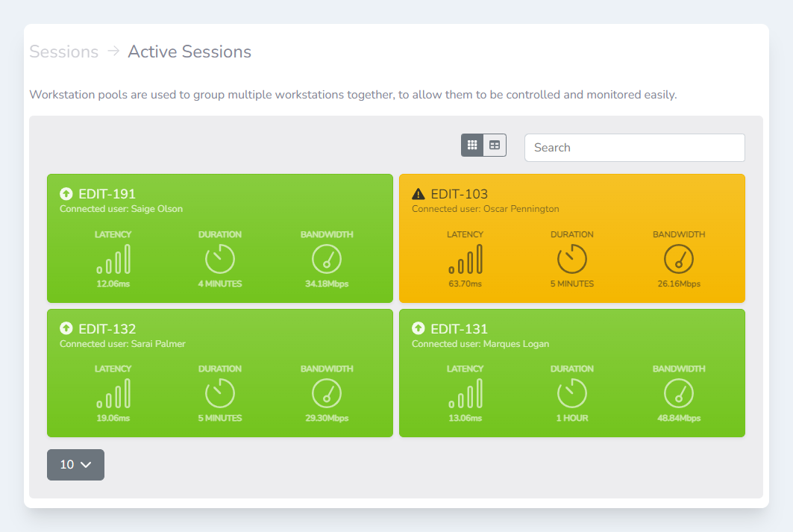The height and width of the screenshot is (532, 793).
Task: Select the EDIT-103 session title
Action: tap(460, 194)
